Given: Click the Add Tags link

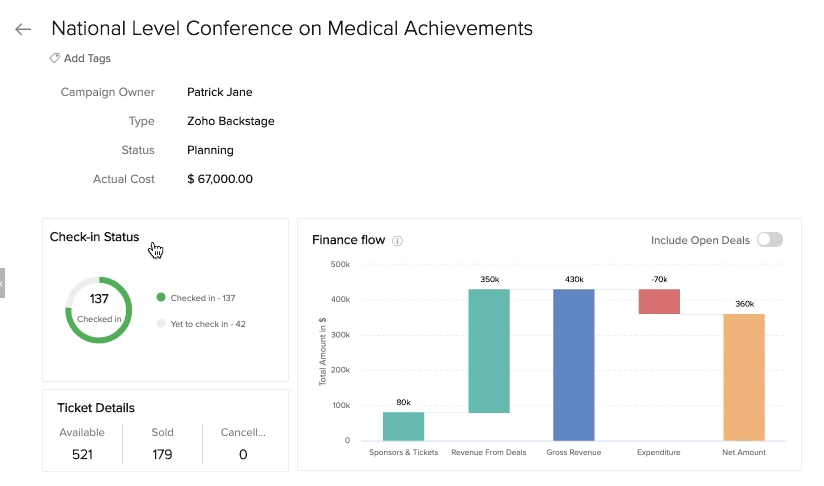Looking at the screenshot, I should click(x=87, y=58).
